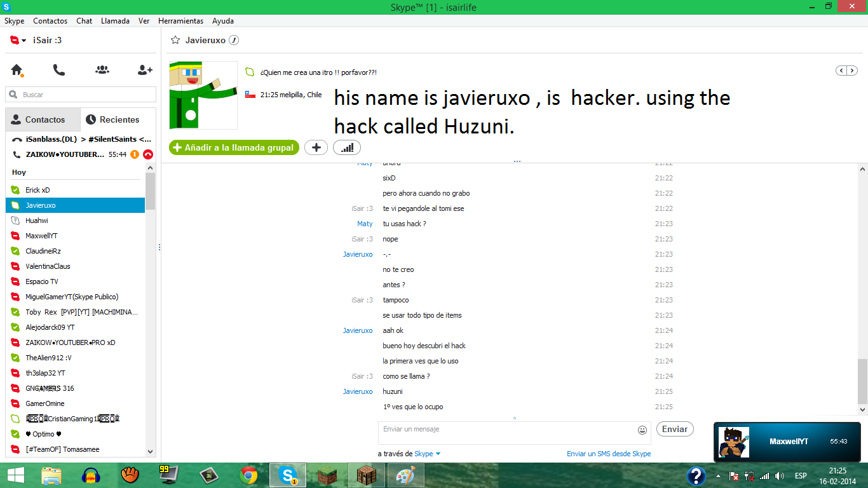Click the iSair :3 profile name
The height and width of the screenshot is (488, 868).
click(x=47, y=40)
